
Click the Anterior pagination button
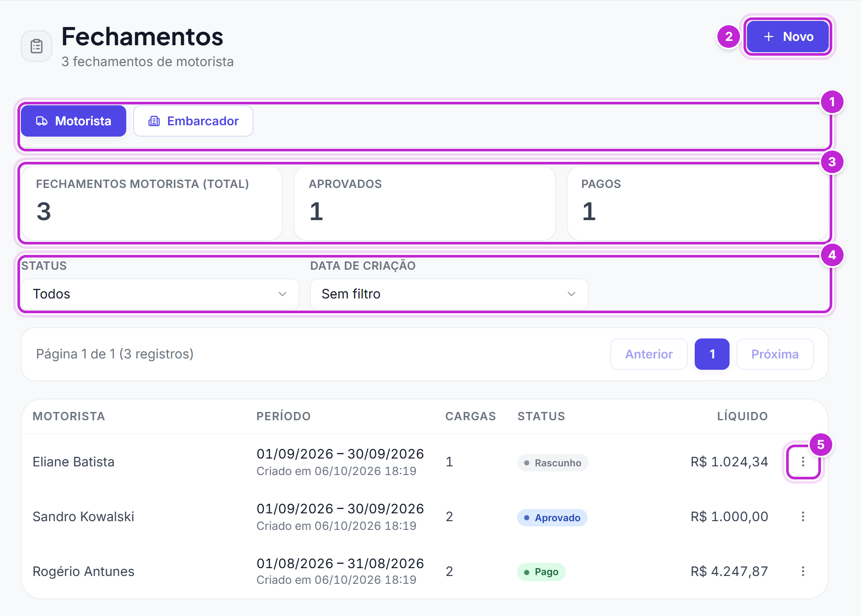(649, 354)
